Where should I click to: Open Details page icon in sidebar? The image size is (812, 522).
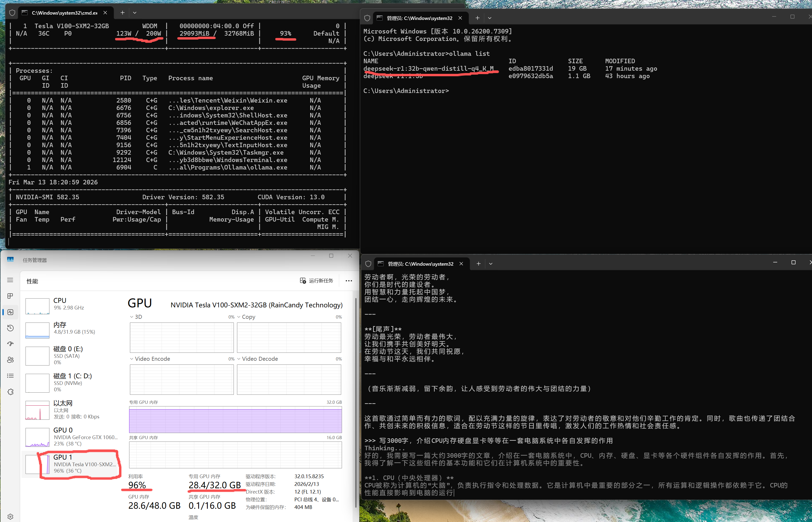pos(10,376)
